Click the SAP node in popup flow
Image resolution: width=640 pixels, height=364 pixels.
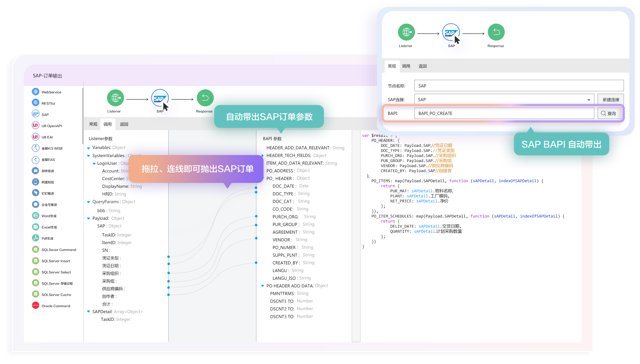451,32
